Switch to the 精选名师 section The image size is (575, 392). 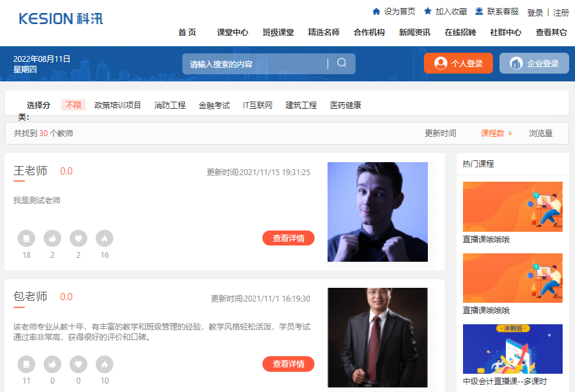click(x=324, y=31)
